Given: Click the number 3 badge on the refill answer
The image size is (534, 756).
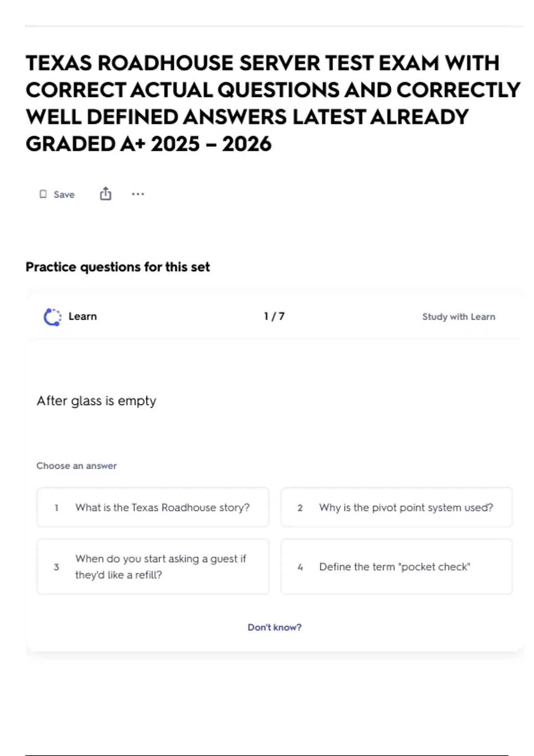Looking at the screenshot, I should pyautogui.click(x=57, y=567).
